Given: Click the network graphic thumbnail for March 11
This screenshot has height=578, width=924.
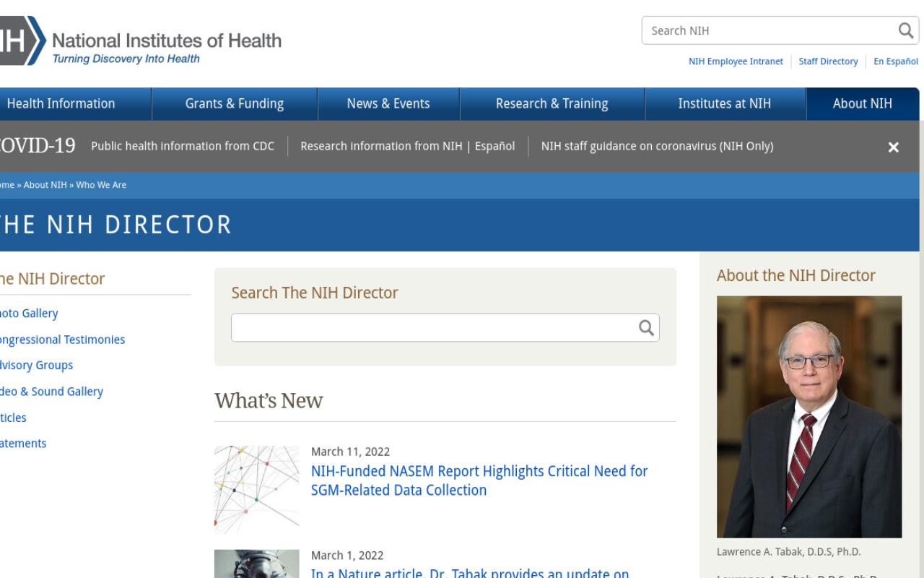Looking at the screenshot, I should pyautogui.click(x=257, y=489).
